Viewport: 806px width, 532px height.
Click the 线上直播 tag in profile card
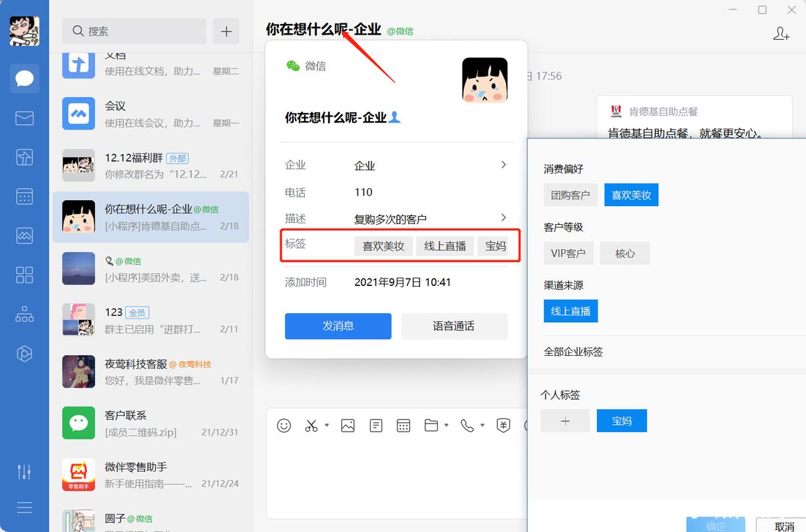pos(445,245)
